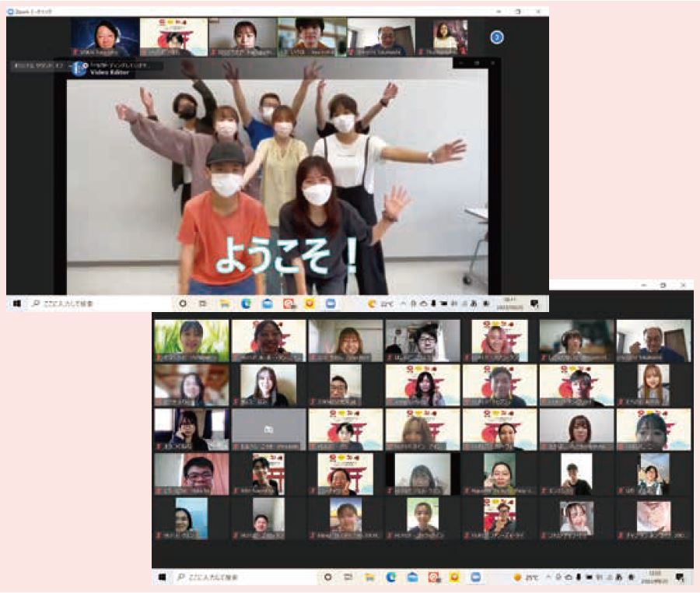700x593 pixels.
Task: Switch to Zoom icon in lower taskbar
Action: [x=476, y=577]
